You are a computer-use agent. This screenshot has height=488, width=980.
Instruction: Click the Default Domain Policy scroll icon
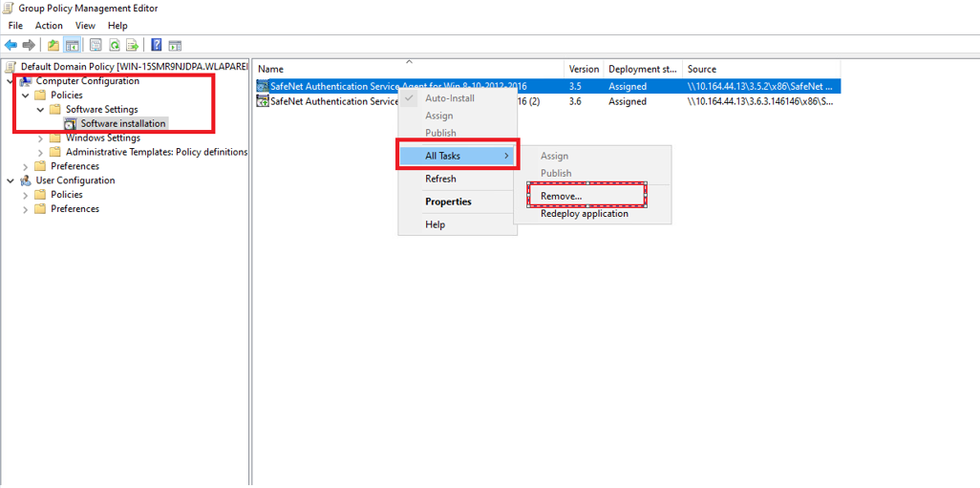coord(11,67)
